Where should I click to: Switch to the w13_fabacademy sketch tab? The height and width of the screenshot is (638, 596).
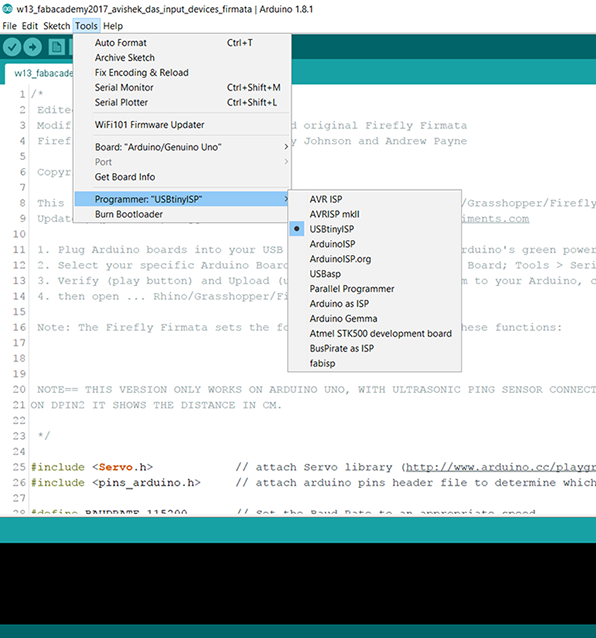[x=41, y=74]
